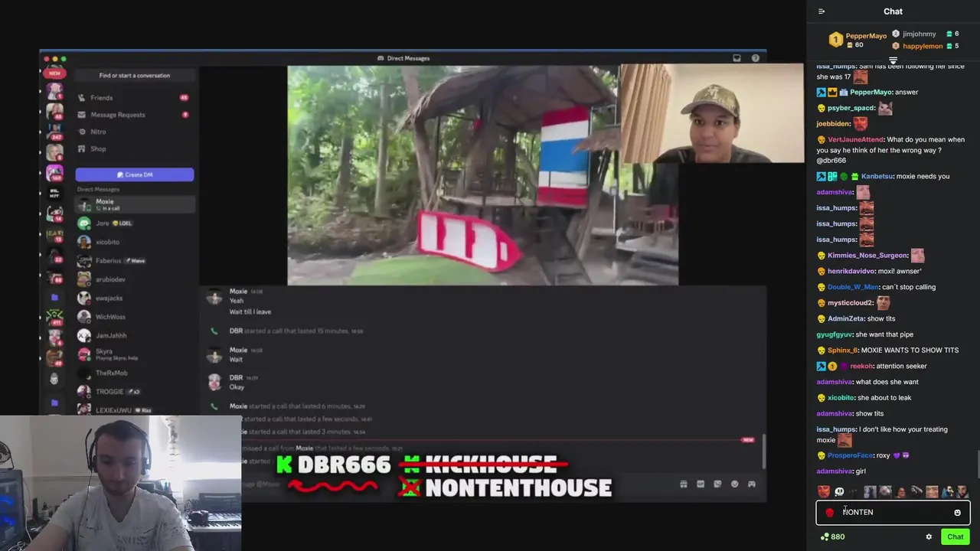This screenshot has height=551, width=980.
Task: Click the red identity badge in chat input
Action: 829,513
